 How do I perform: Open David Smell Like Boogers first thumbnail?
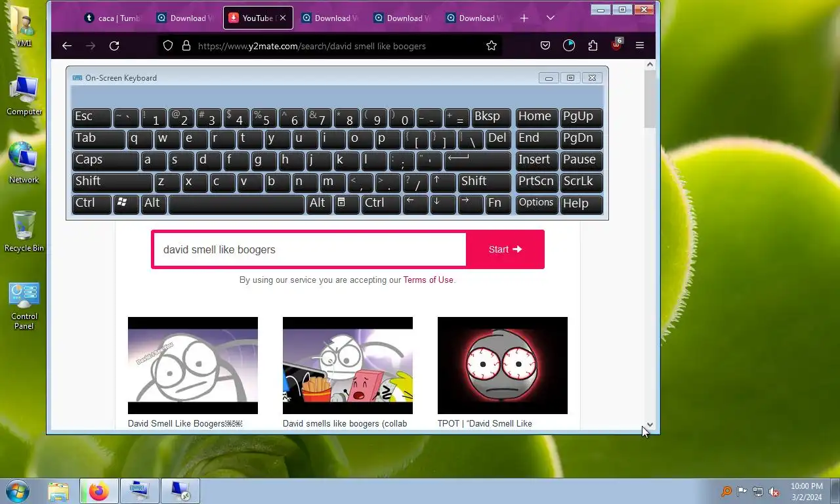(193, 366)
